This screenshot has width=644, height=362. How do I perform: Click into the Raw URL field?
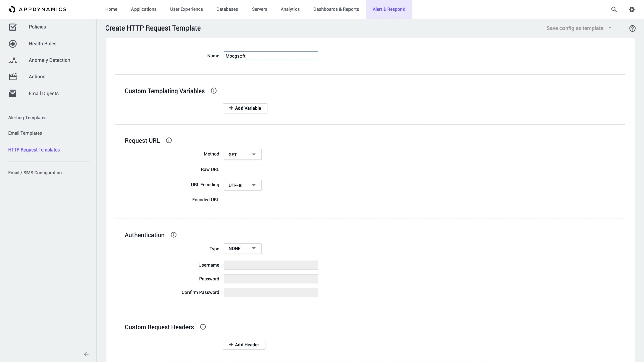click(337, 170)
